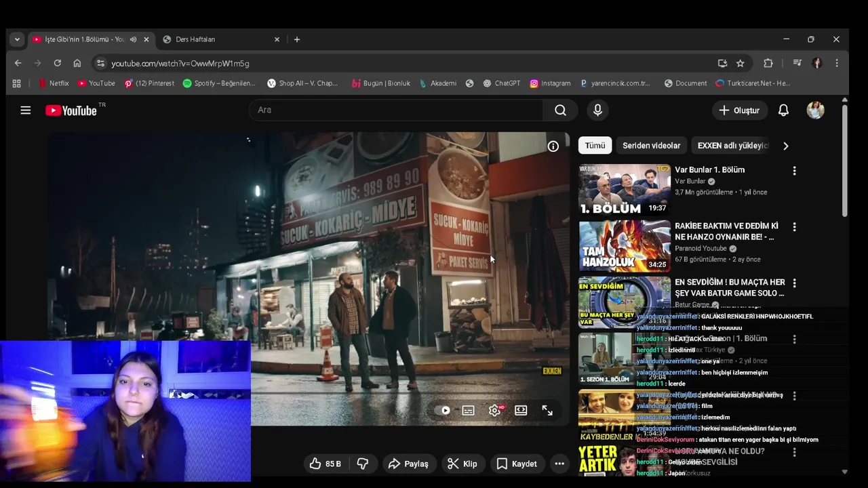
Task: Open the Var Bunlar 1. Bölüm thumbnail
Action: [x=625, y=190]
